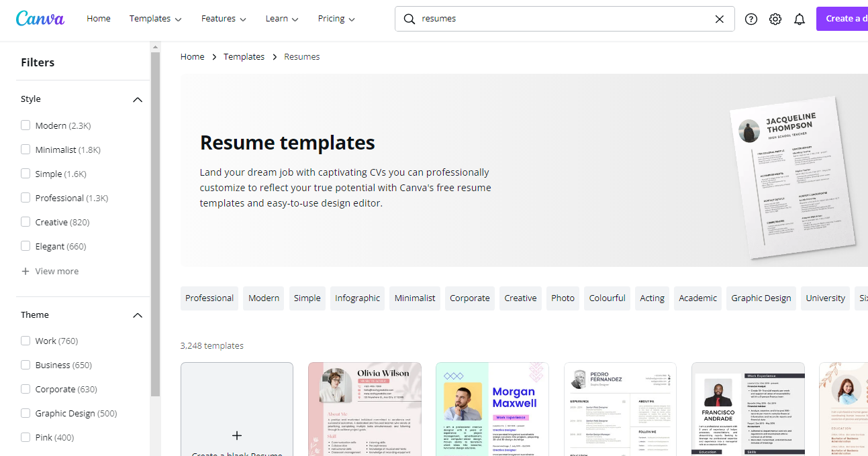Select the Acting category chip
The image size is (868, 456).
[x=652, y=298]
